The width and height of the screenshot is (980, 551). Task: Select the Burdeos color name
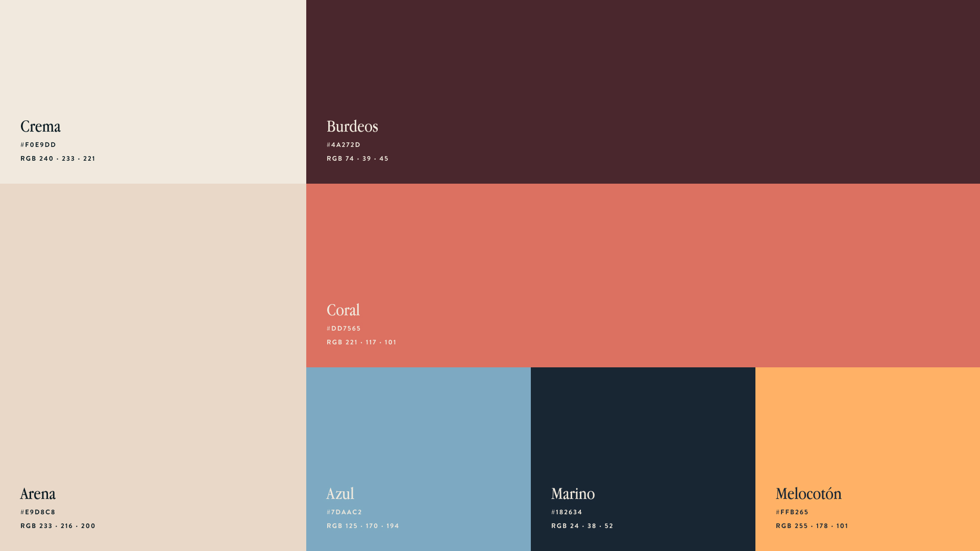352,127
